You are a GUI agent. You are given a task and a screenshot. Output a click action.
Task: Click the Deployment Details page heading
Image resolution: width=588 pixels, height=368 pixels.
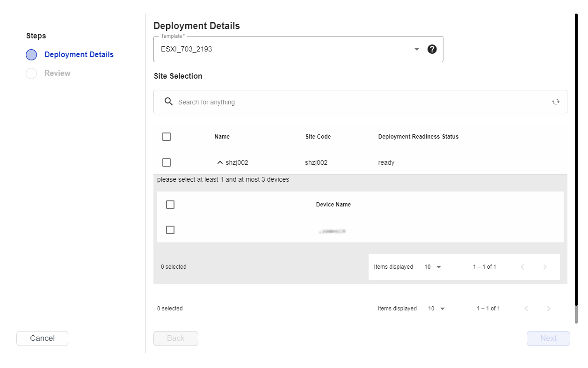tap(196, 26)
